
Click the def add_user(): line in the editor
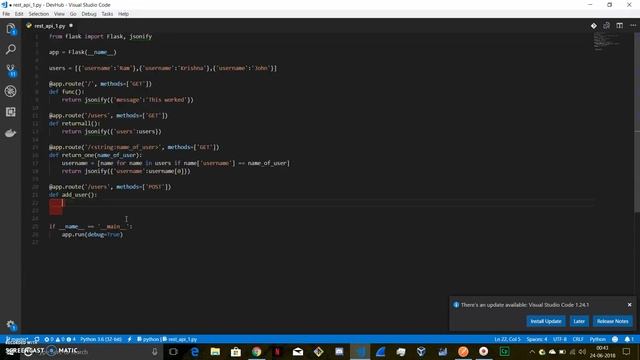[73, 195]
